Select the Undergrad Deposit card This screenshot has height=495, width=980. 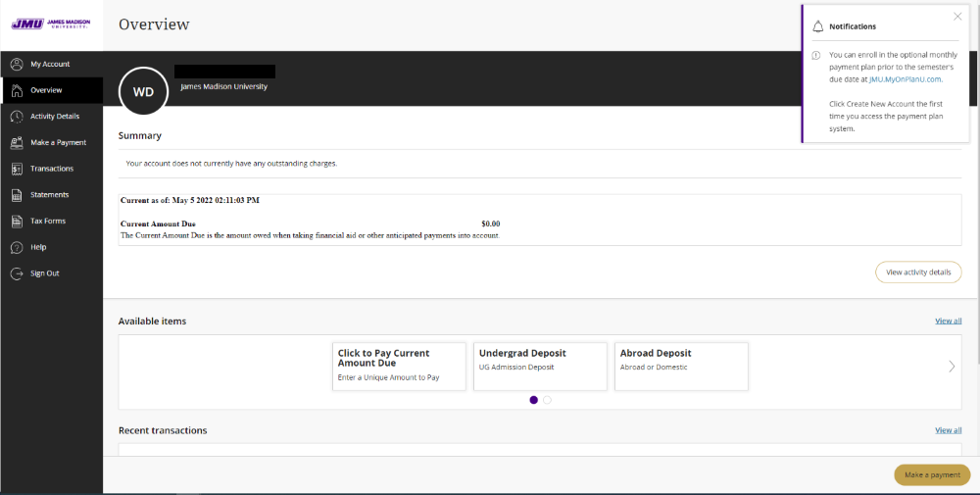540,367
